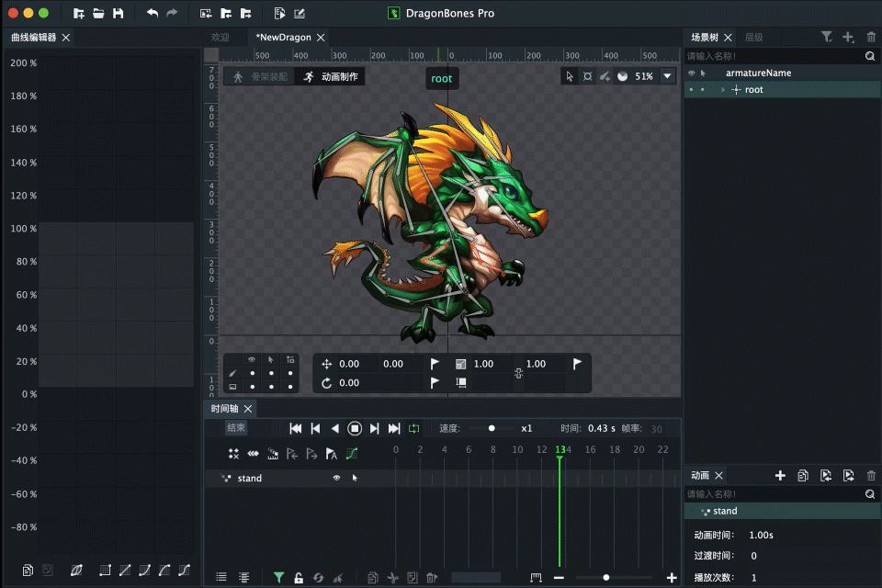Step to the next frame
Screen dimensions: 882x588
pos(374,429)
